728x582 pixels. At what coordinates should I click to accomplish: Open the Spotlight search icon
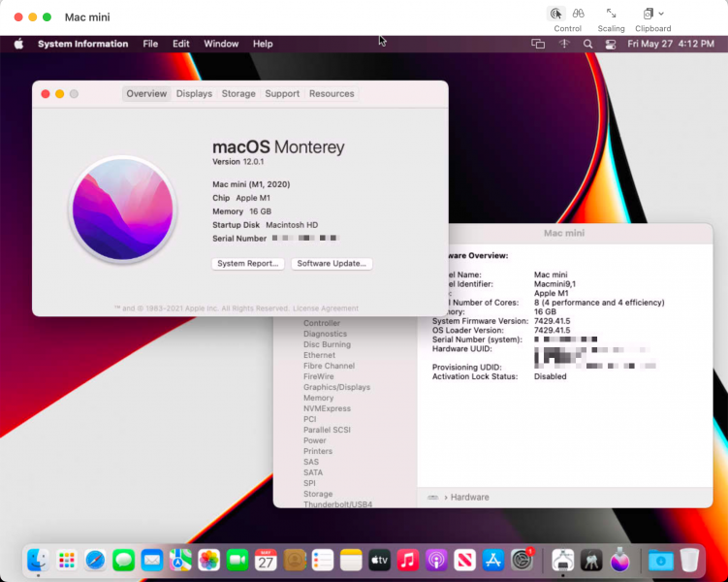[587, 44]
